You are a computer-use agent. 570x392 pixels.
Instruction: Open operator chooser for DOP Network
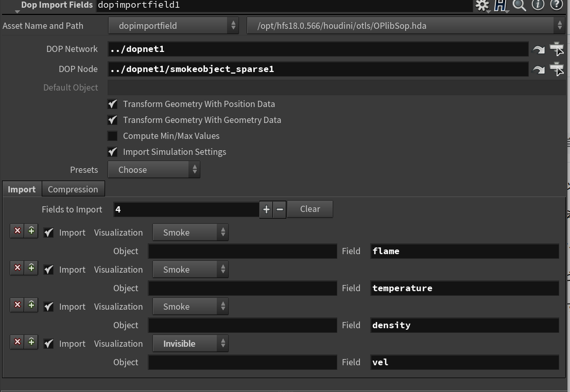point(557,49)
